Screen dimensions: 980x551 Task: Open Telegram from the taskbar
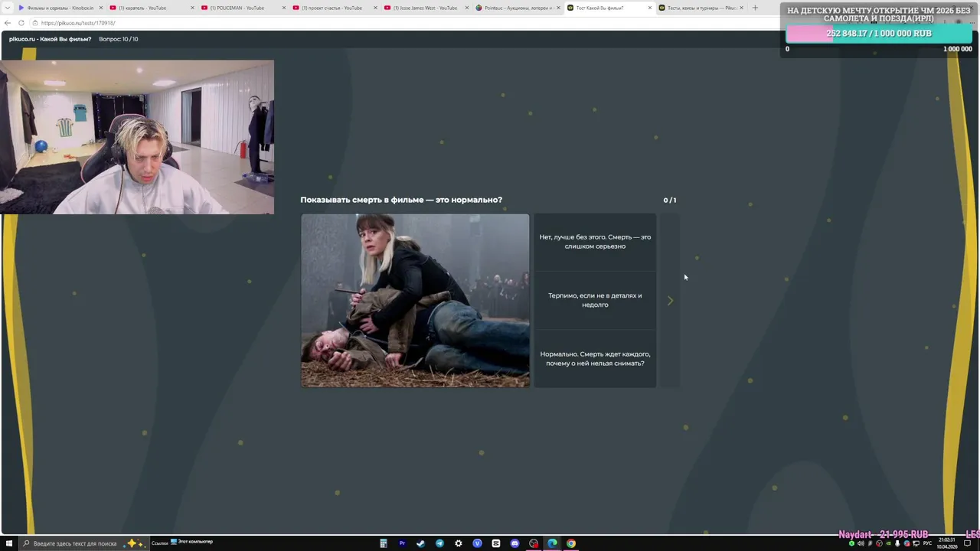[x=439, y=543]
